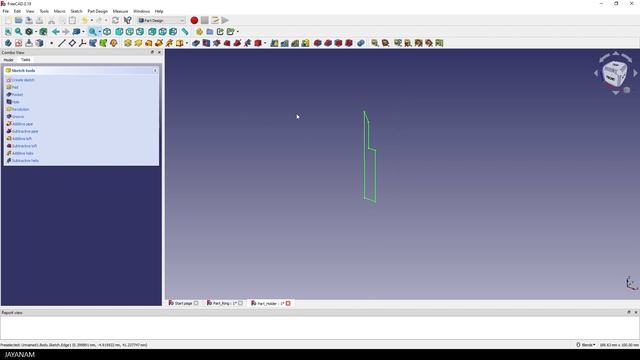Select the Top view cube icon
640x360 pixels.
coord(130,31)
